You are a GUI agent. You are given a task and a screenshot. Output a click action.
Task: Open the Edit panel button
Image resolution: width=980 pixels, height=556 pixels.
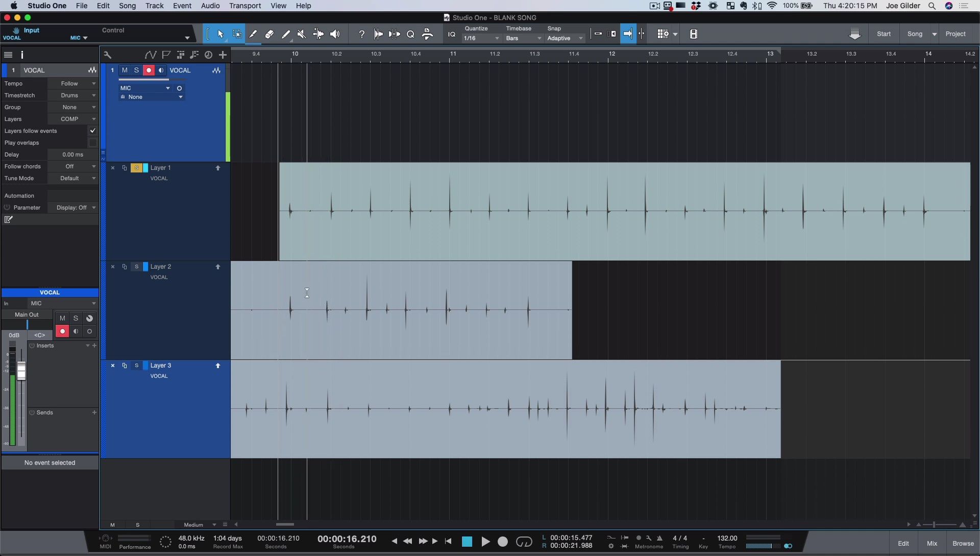click(903, 543)
